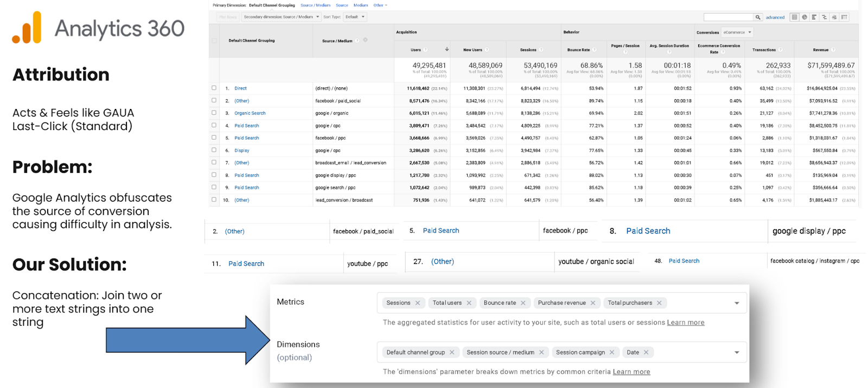Click the search magnifier icon beside the table filter
Screen dimensions: 868x388
click(758, 17)
